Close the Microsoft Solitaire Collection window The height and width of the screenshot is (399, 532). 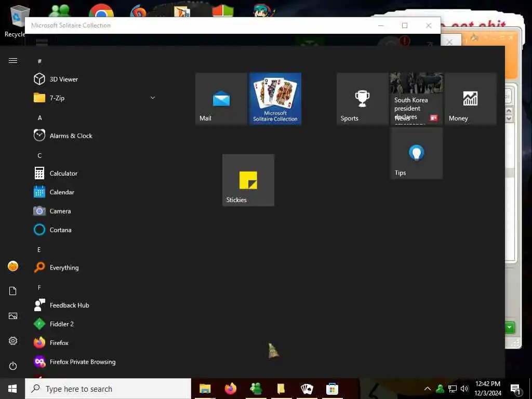point(429,25)
